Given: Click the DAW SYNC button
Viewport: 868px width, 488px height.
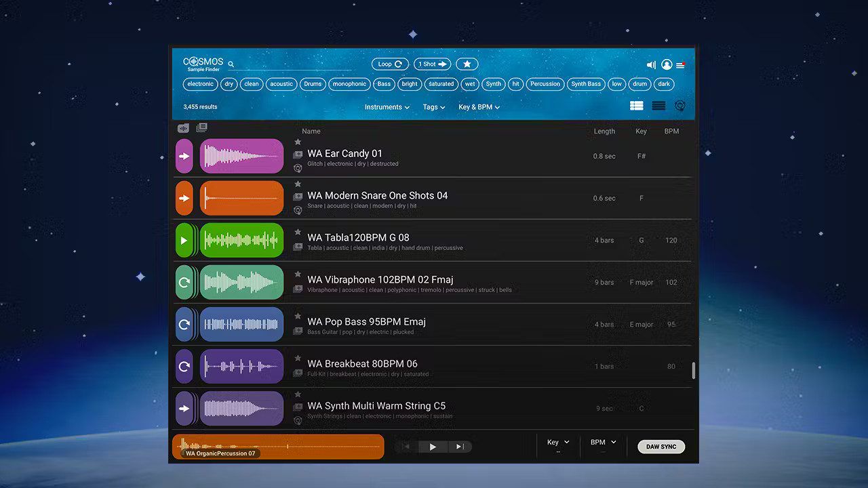Looking at the screenshot, I should (661, 447).
